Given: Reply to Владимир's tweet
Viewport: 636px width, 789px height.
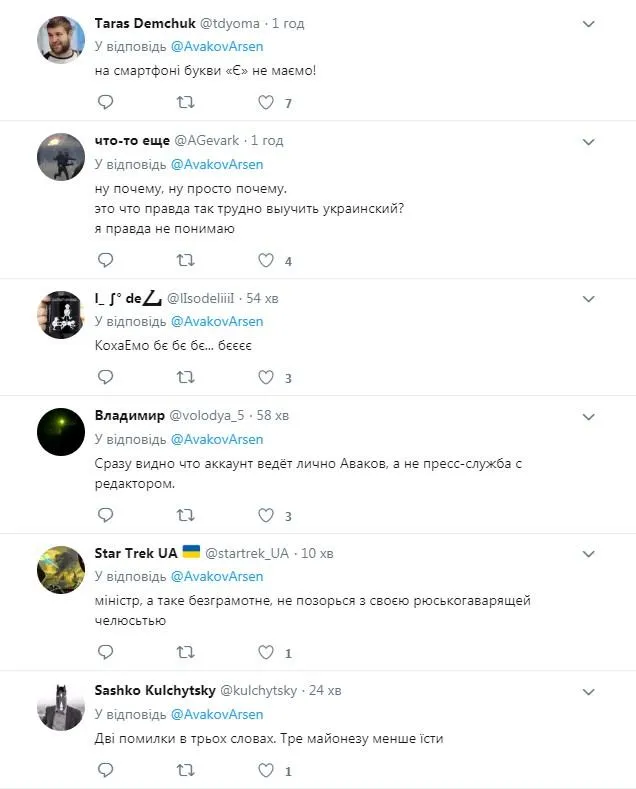Looking at the screenshot, I should pos(106,515).
